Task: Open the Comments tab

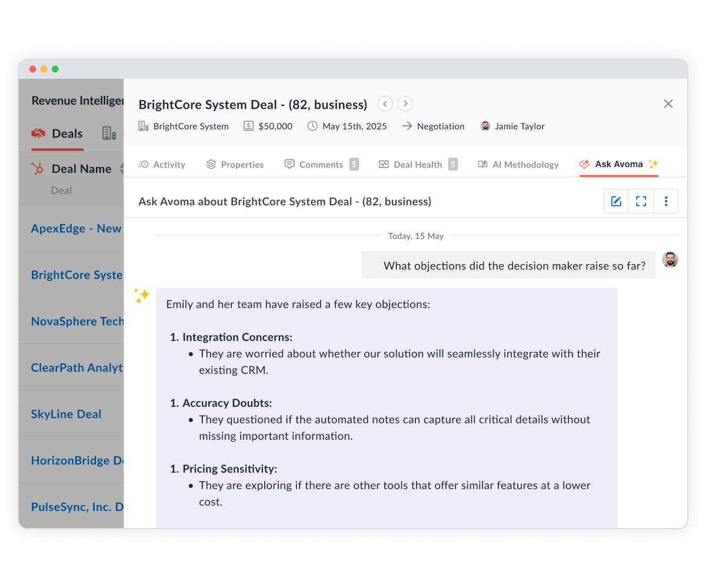Action: click(x=321, y=165)
